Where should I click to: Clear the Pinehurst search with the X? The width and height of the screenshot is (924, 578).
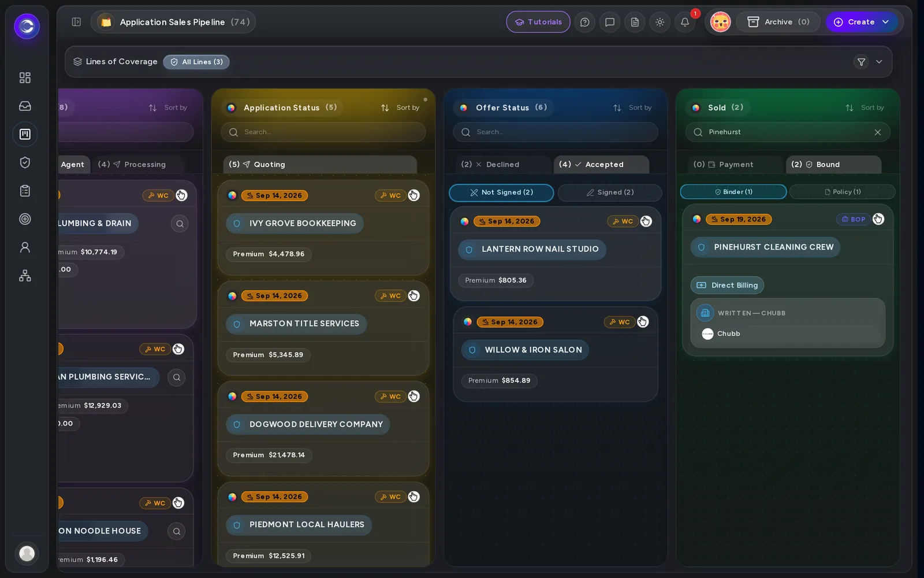(878, 132)
